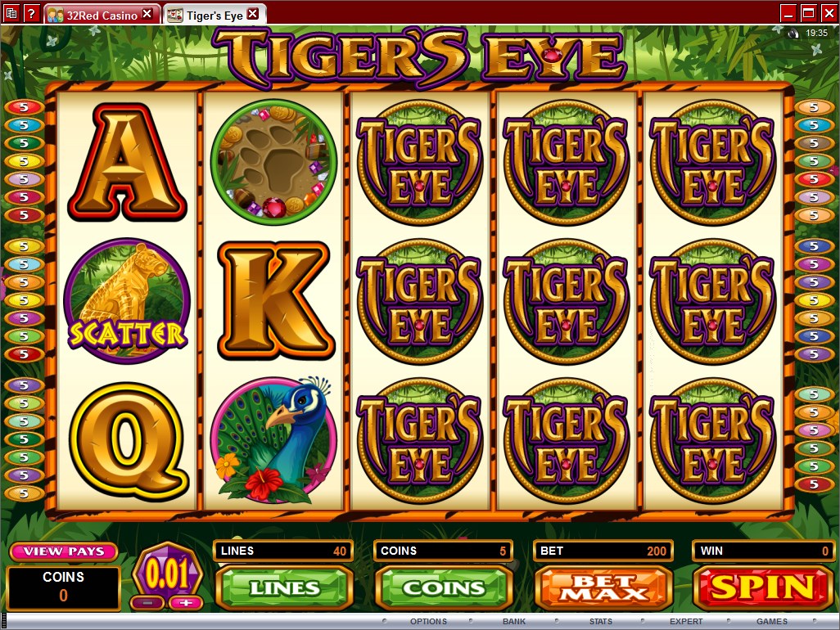Click the orange BET MAX button
This screenshot has width=840, height=630.
pos(603,587)
